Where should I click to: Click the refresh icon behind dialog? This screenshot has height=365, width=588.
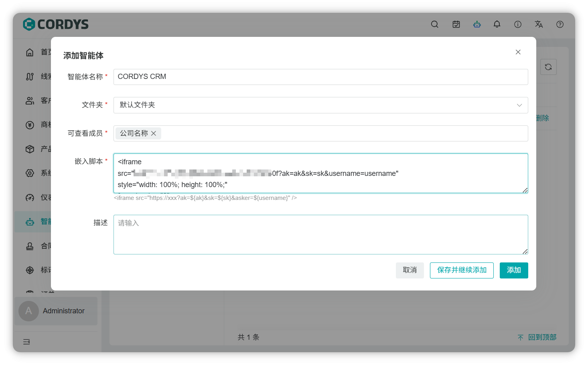click(x=548, y=67)
